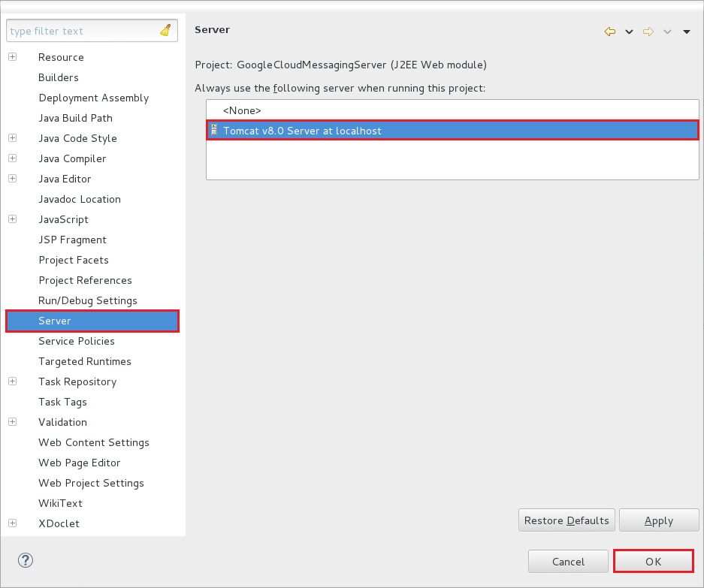Screen dimensions: 704x588
Task: Click the Restore Defaults button
Action: tap(567, 520)
